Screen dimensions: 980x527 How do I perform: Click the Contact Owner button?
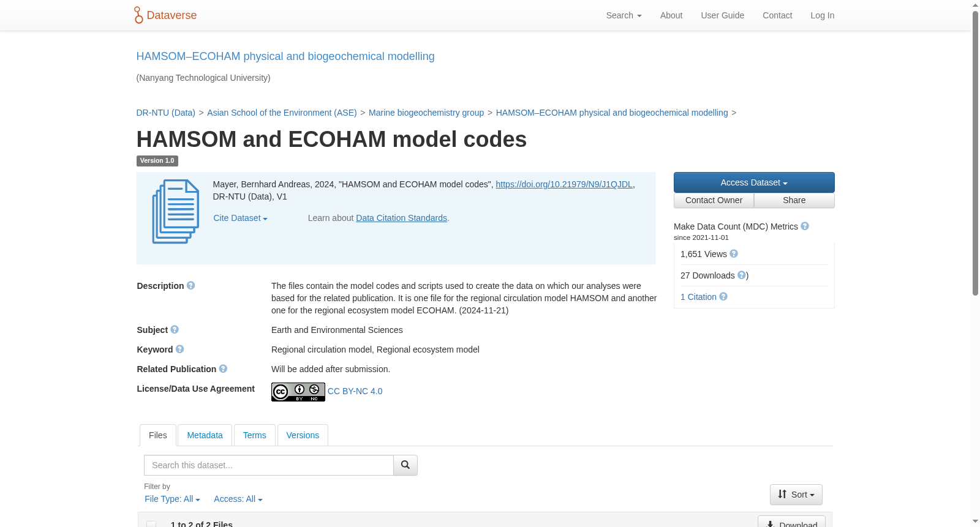coord(714,201)
